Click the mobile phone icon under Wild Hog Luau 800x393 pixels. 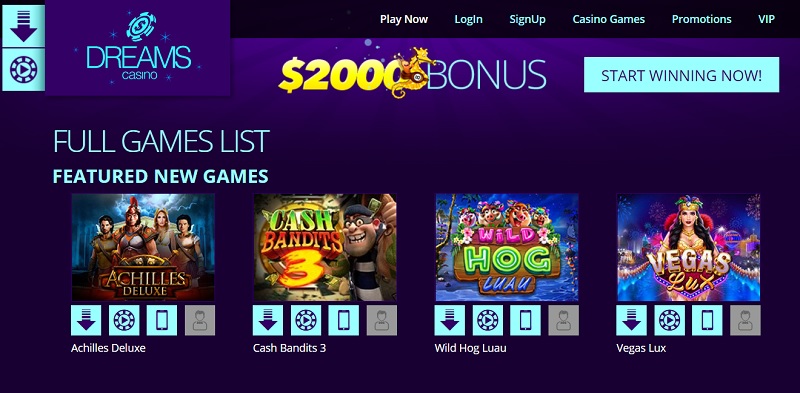(526, 321)
